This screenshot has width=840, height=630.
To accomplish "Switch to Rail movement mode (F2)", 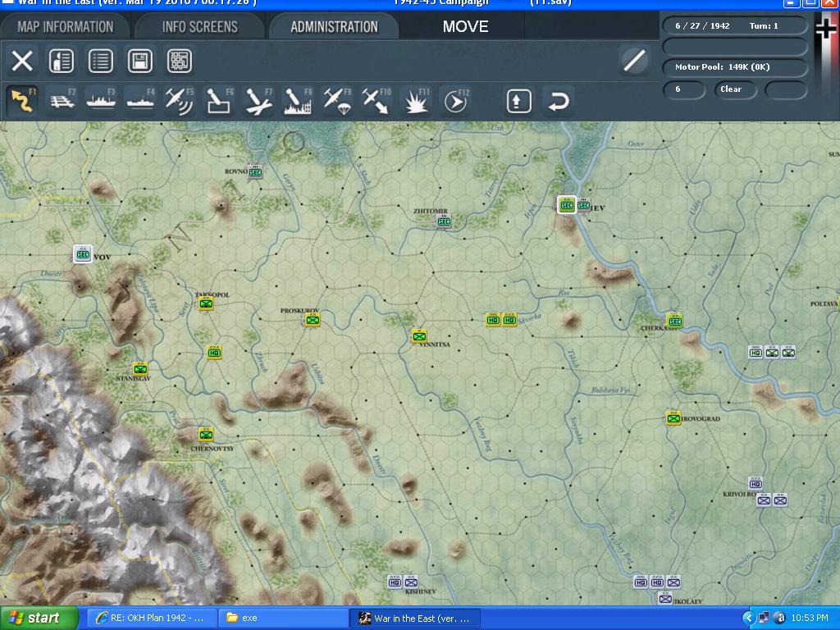I will 62,101.
